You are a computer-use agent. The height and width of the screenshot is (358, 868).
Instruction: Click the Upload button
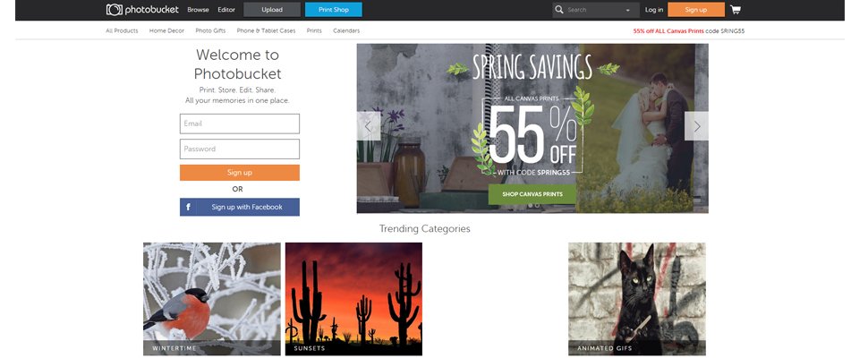click(x=272, y=10)
